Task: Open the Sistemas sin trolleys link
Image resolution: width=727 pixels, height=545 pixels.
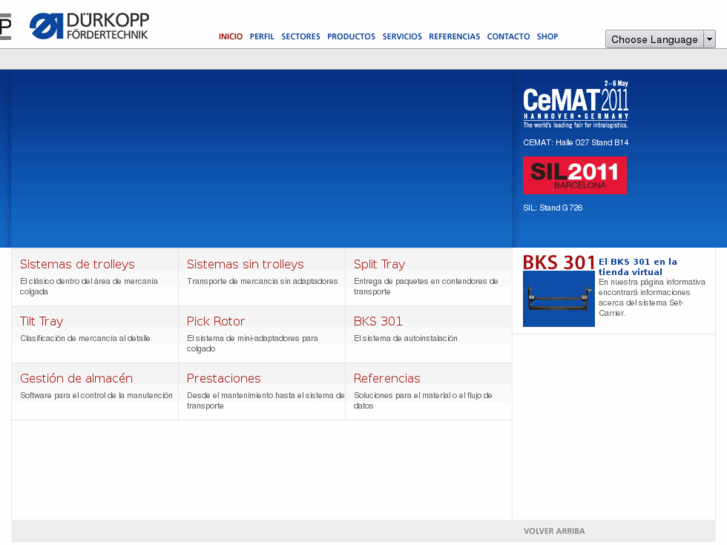Action: (x=245, y=264)
